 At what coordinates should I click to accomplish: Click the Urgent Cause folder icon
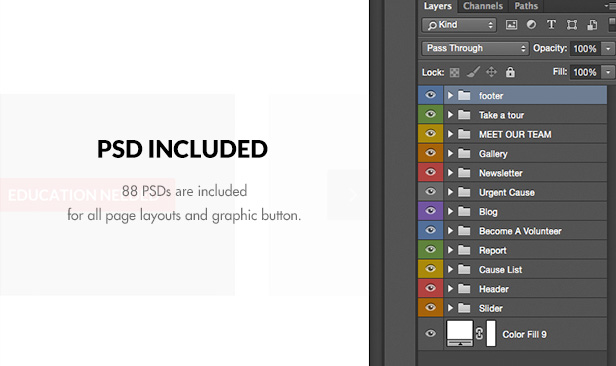[464, 192]
